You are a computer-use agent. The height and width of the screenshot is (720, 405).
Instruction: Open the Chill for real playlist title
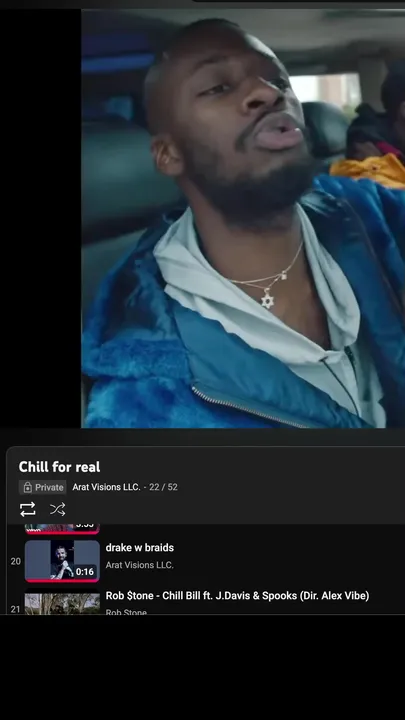(x=59, y=467)
